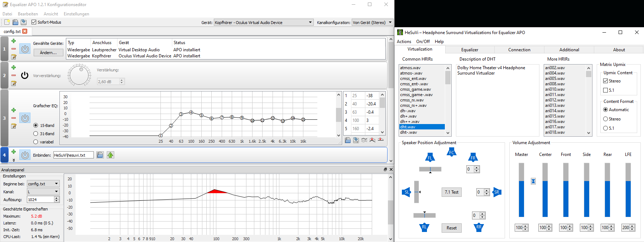This screenshot has width=644, height=242.
Task: Normalize the graphic EQ response
Action: [373, 140]
